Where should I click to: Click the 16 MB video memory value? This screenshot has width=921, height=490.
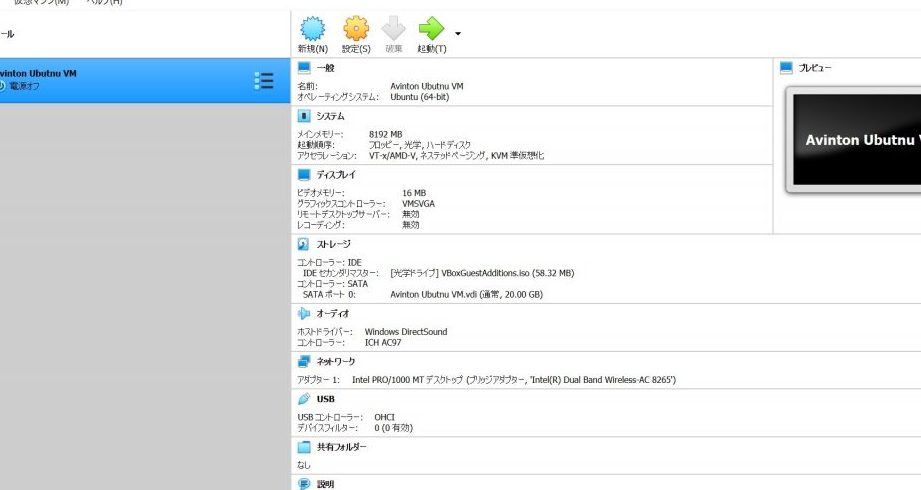tap(414, 193)
